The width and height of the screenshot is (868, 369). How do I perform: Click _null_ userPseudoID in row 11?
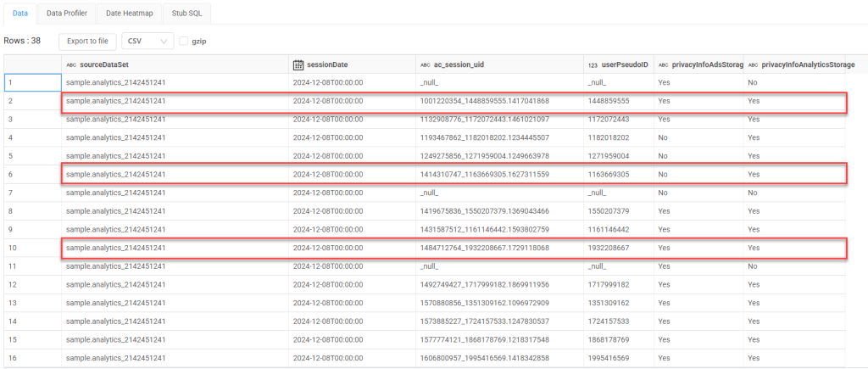tap(597, 266)
